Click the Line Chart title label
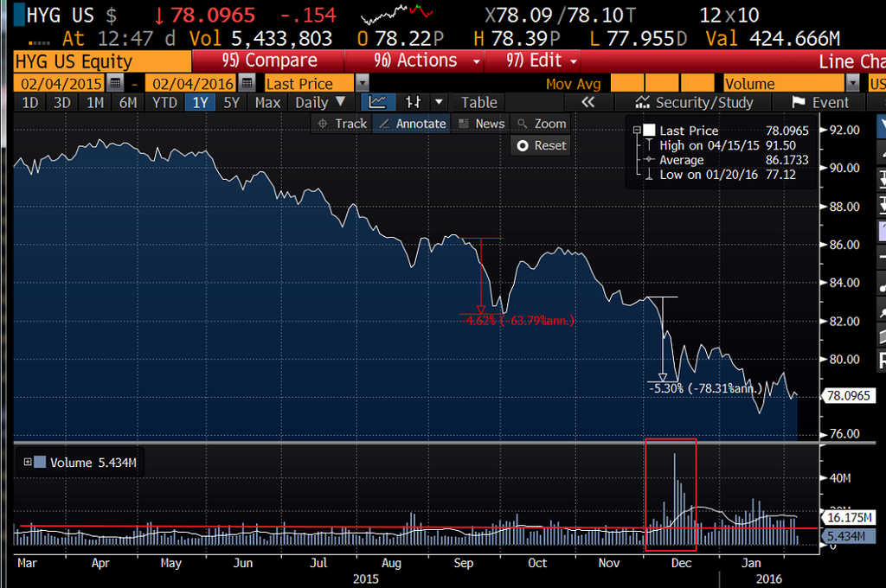This screenshot has width=886, height=588. [852, 61]
